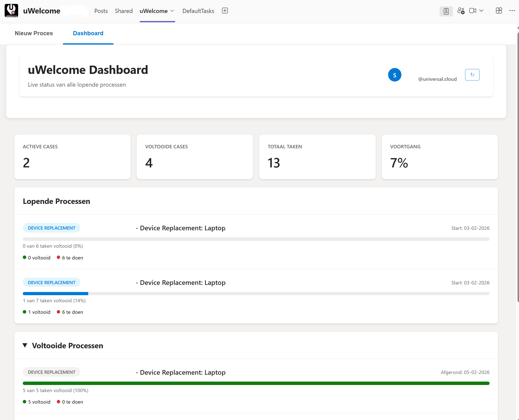Switch to the Posts tab
Image resolution: width=519 pixels, height=420 pixels.
pyautogui.click(x=101, y=11)
